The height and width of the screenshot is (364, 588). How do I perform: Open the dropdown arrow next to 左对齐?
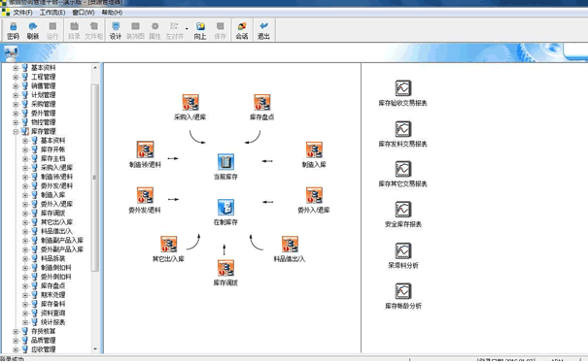click(187, 28)
